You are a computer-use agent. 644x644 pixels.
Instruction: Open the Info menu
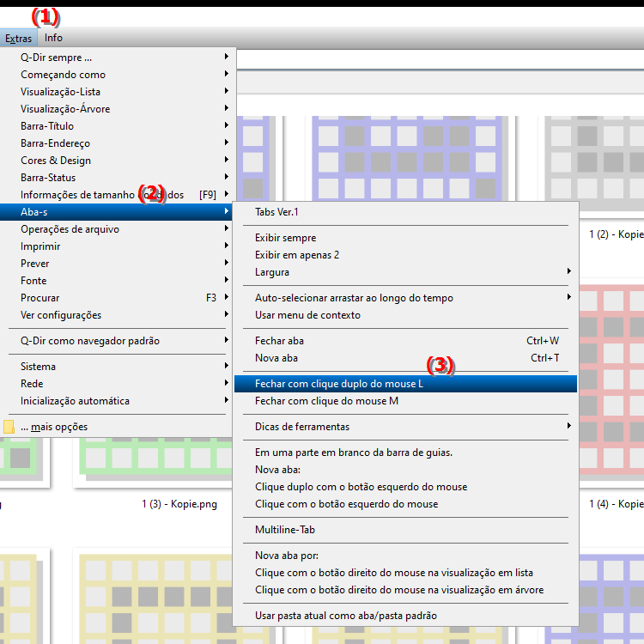(x=53, y=38)
